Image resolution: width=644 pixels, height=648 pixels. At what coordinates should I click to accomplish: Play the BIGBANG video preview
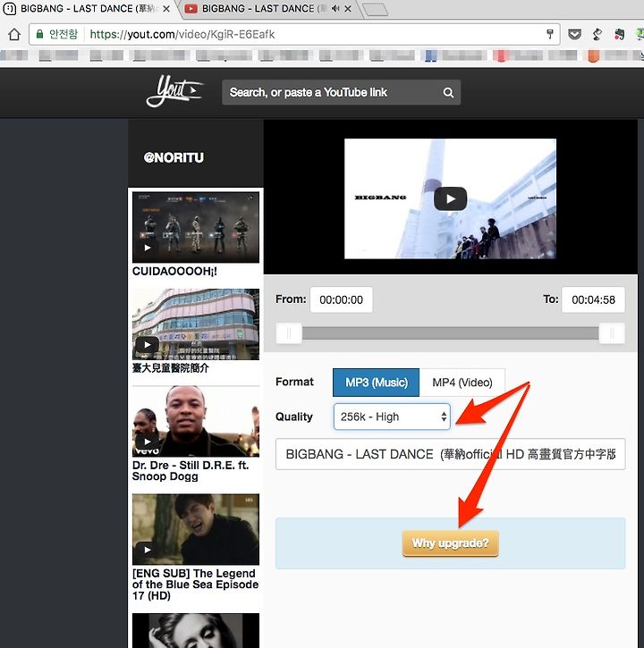(451, 198)
